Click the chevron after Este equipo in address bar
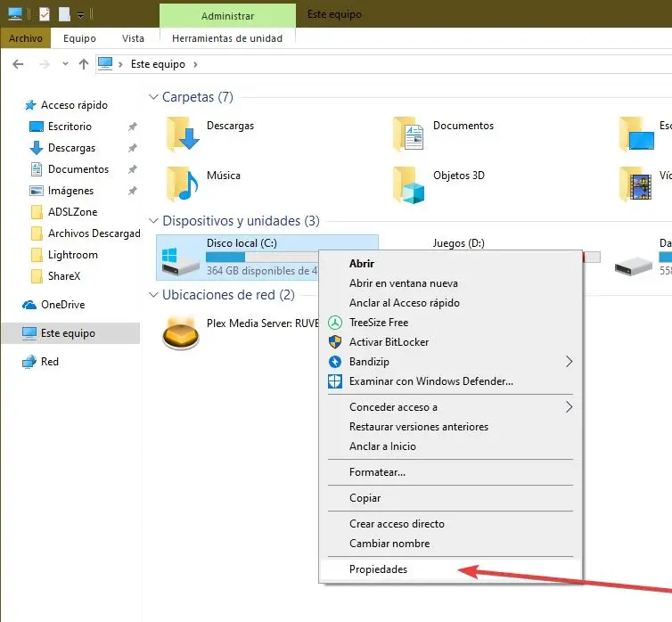Viewport: 672px width, 622px height. (195, 65)
